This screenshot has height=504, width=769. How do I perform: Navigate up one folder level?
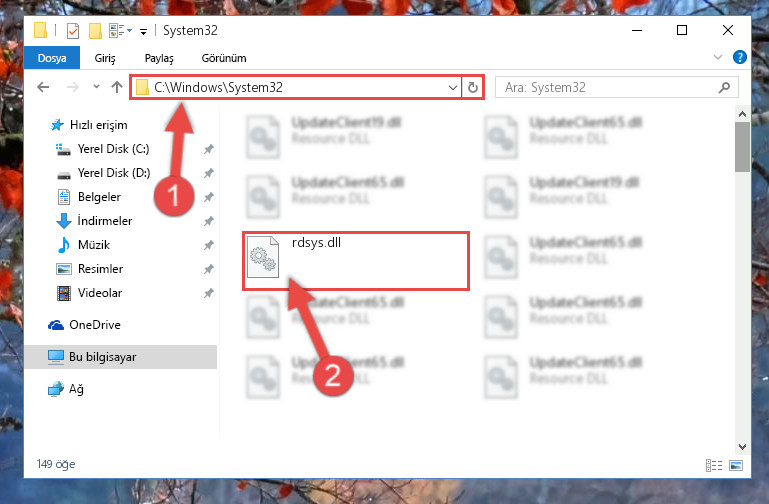click(x=116, y=87)
